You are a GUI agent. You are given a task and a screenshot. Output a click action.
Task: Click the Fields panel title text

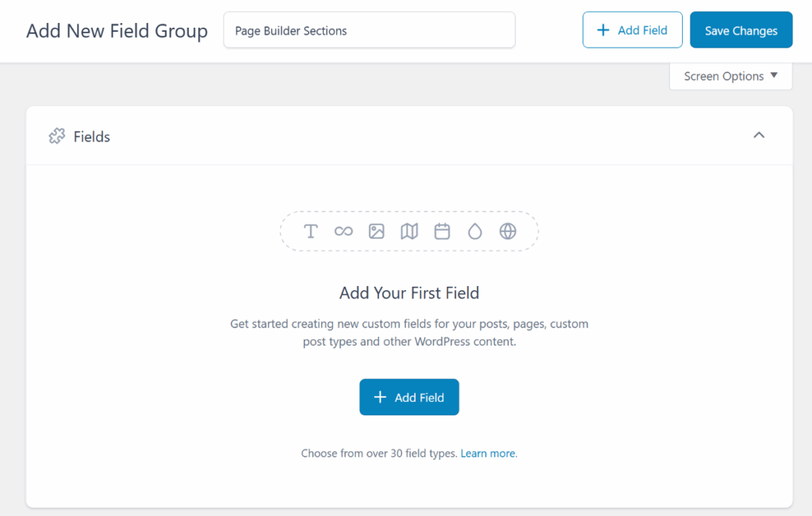click(92, 136)
